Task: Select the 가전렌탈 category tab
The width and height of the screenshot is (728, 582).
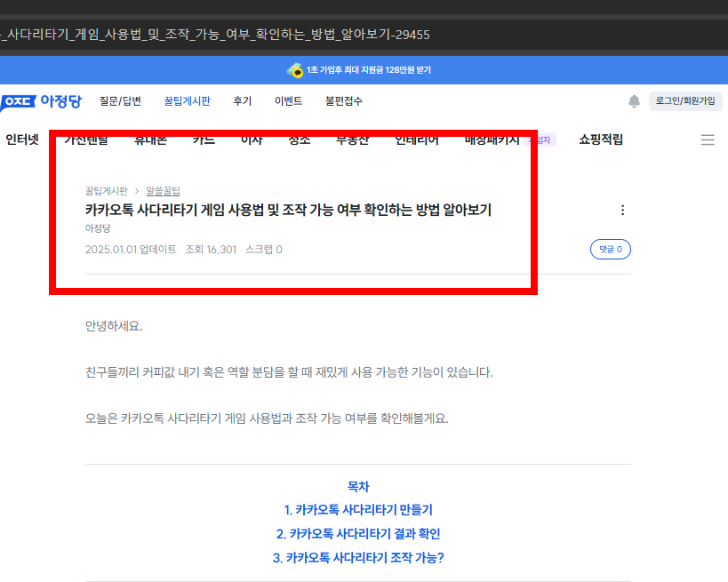Action: pyautogui.click(x=87, y=139)
